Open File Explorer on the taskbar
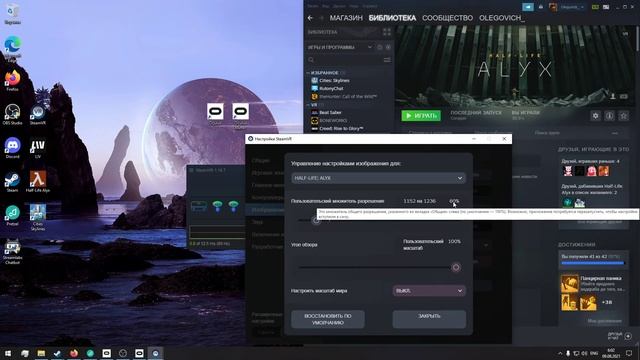 (41, 353)
